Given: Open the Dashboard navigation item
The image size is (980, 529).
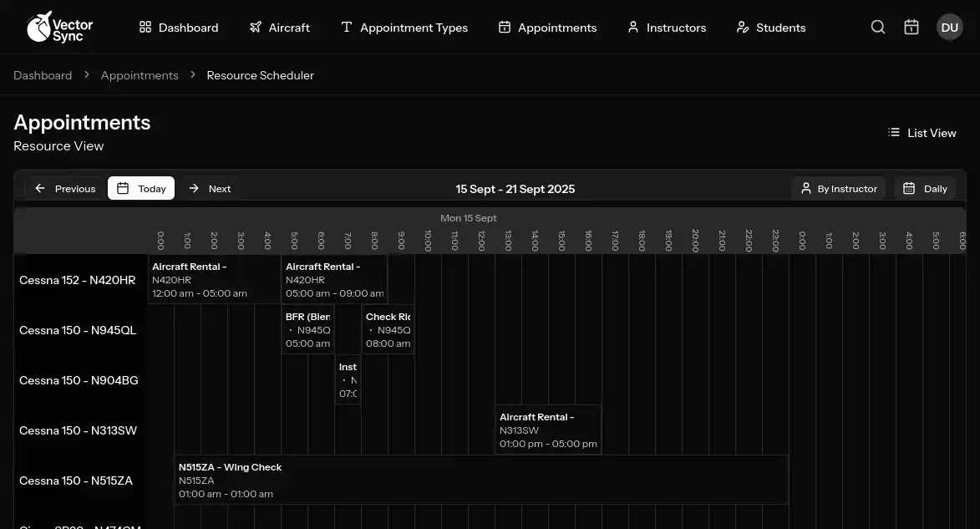Looking at the screenshot, I should [179, 28].
